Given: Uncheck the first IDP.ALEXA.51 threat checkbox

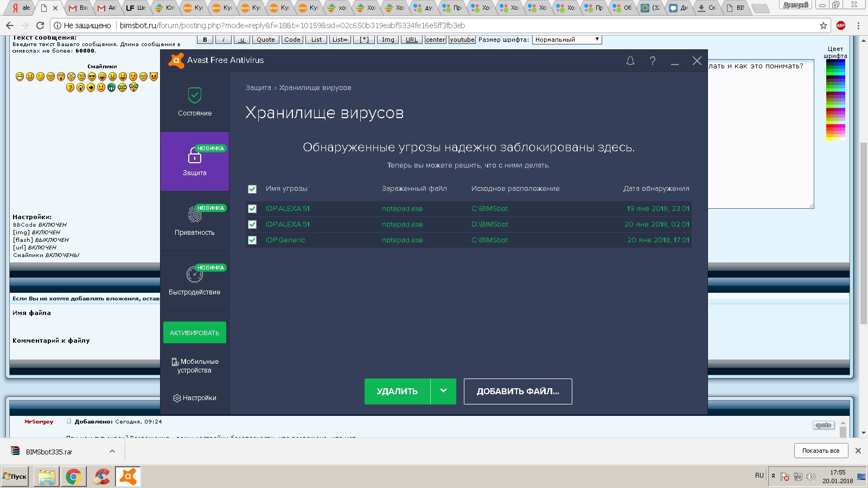Looking at the screenshot, I should (x=252, y=209).
